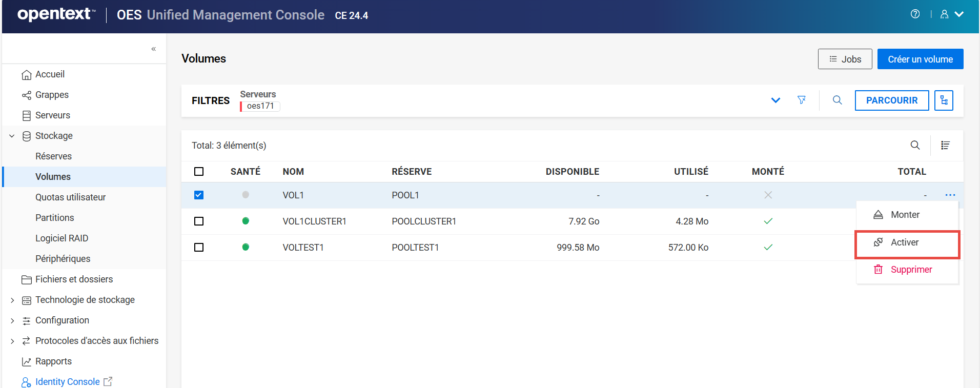This screenshot has height=388, width=980.
Task: Click the search icon in Filtres bar
Action: (837, 100)
